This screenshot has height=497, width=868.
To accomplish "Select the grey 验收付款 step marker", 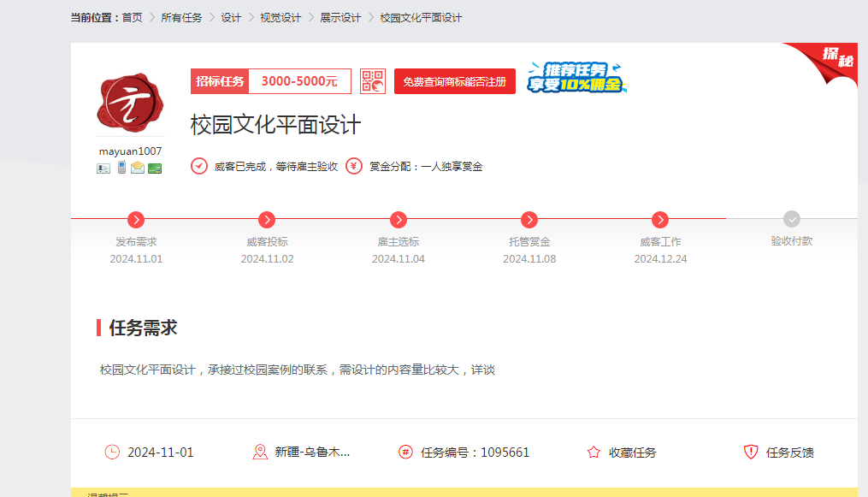I will [792, 219].
